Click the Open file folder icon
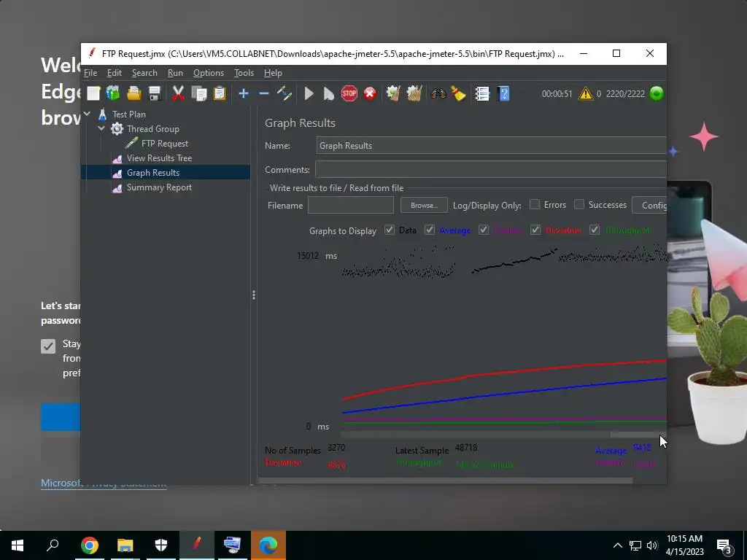747x560 pixels. (x=134, y=93)
